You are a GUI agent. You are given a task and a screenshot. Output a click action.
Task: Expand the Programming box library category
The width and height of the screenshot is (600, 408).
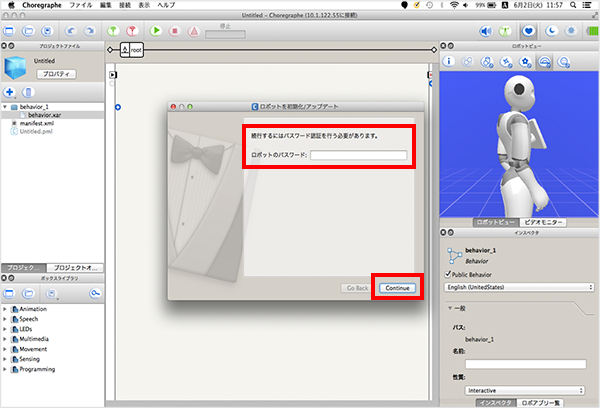tap(5, 369)
